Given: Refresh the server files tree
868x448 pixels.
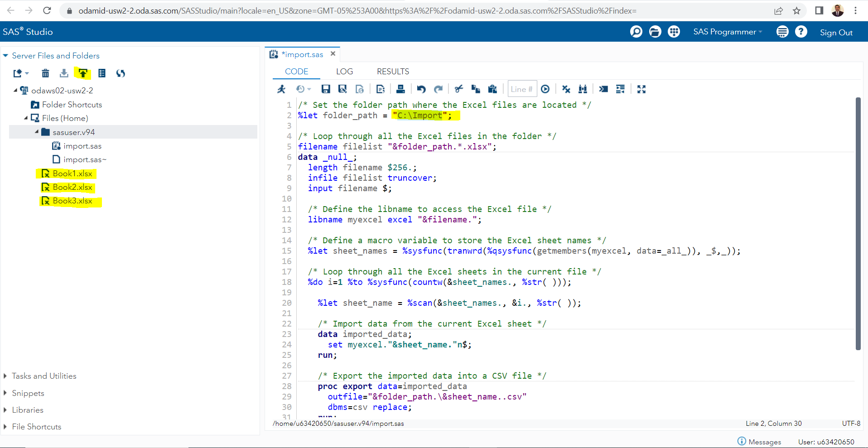Looking at the screenshot, I should (x=121, y=73).
